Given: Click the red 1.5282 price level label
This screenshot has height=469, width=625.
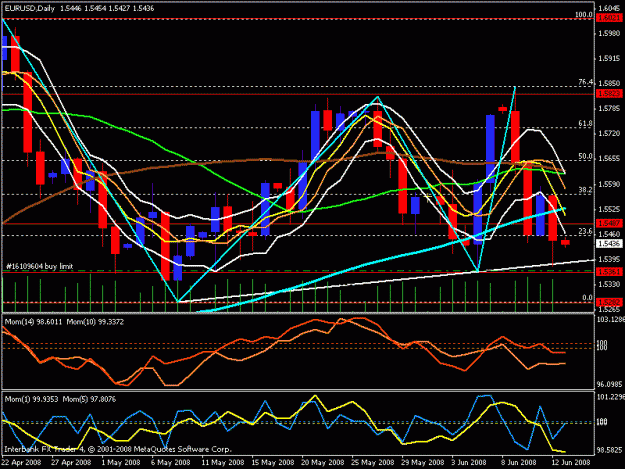Looking at the screenshot, I should point(609,302).
